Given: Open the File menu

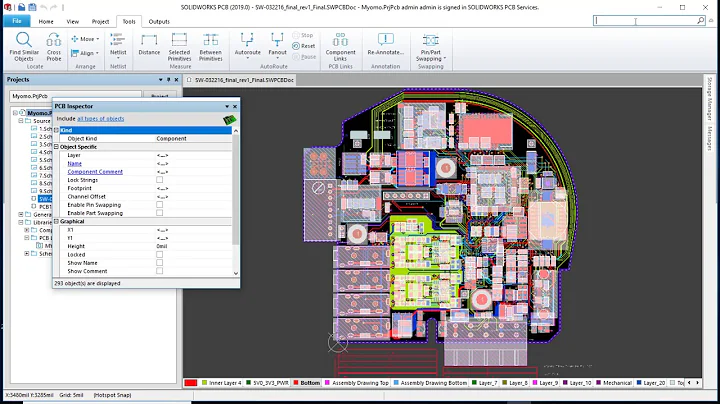Looking at the screenshot, I should coord(17,21).
